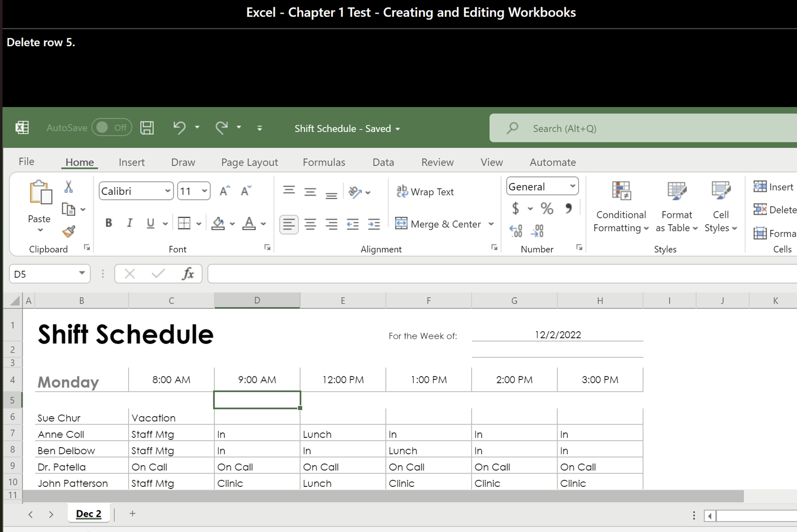Apply Underline formatting
The image size is (797, 532).
click(151, 223)
